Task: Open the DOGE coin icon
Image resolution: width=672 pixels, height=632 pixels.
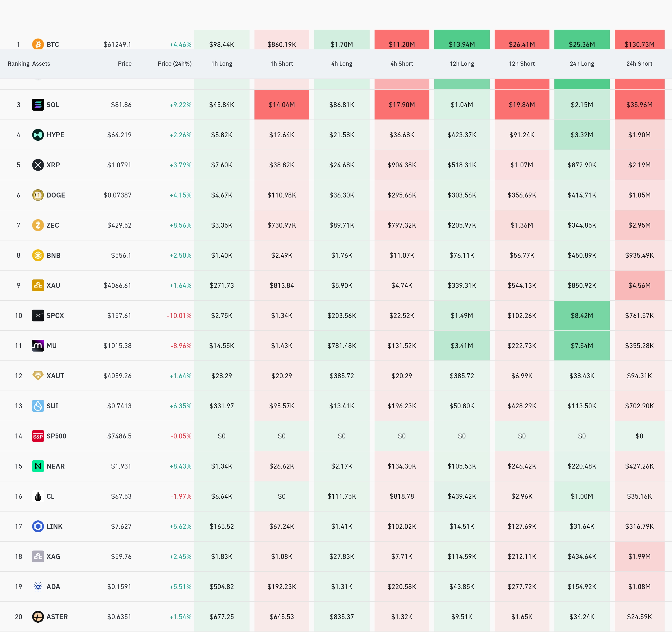Action: coord(38,195)
